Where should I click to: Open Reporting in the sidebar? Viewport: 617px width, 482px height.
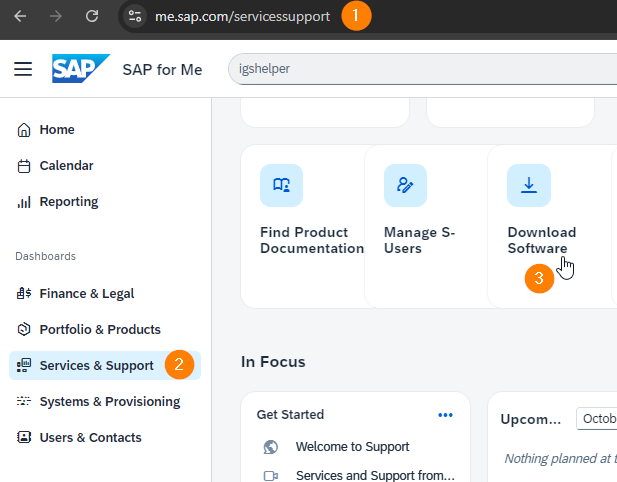[69, 202]
